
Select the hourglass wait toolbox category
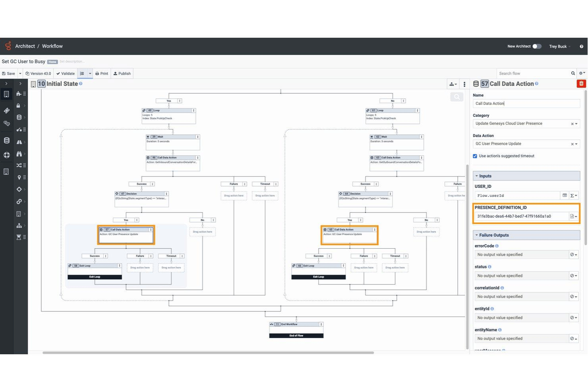19,237
